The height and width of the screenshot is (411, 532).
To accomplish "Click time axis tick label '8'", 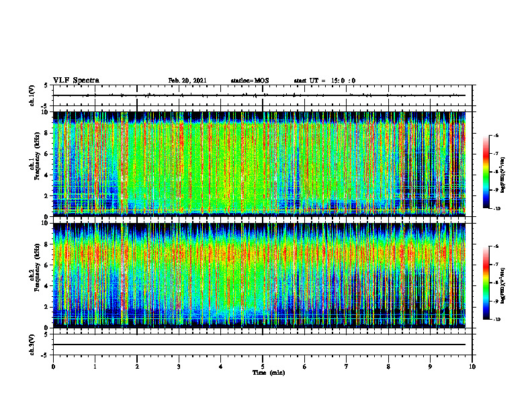I will pyautogui.click(x=388, y=367).
